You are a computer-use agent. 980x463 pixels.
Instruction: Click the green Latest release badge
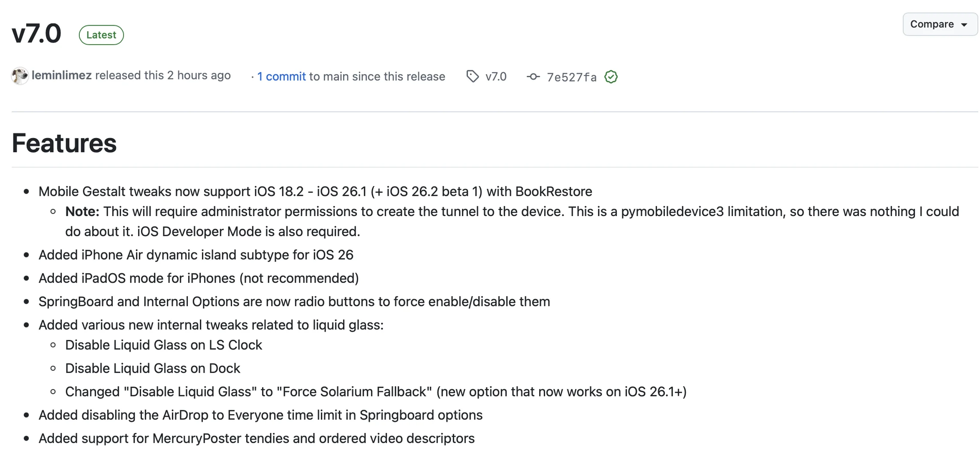(101, 35)
